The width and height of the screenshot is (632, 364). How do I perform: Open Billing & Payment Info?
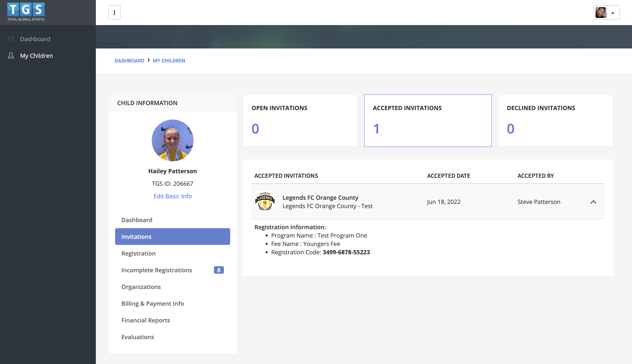pyautogui.click(x=152, y=303)
